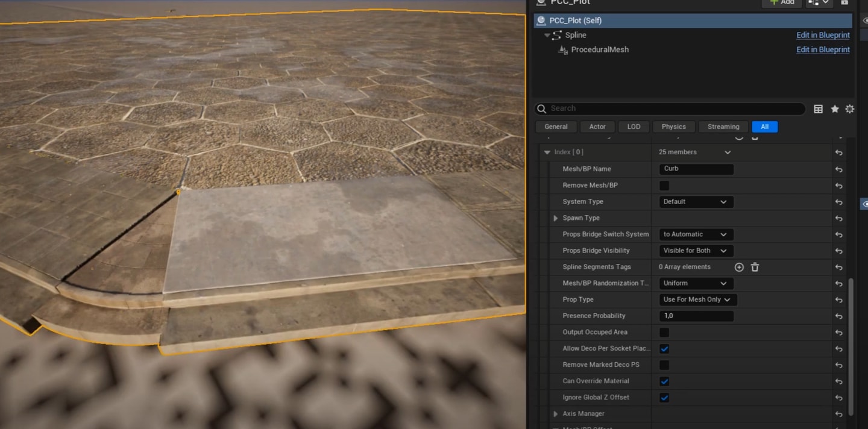The height and width of the screenshot is (429, 868).
Task: Open details panel settings gear
Action: click(850, 109)
